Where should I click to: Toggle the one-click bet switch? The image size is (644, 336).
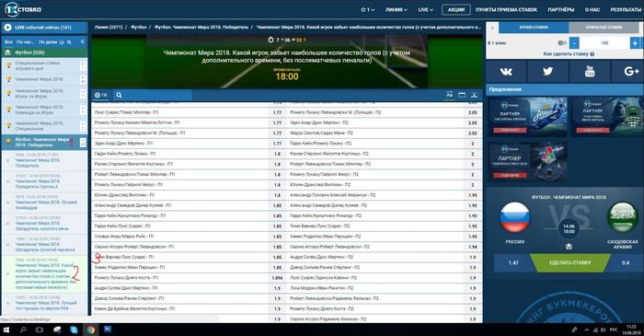pos(562,42)
